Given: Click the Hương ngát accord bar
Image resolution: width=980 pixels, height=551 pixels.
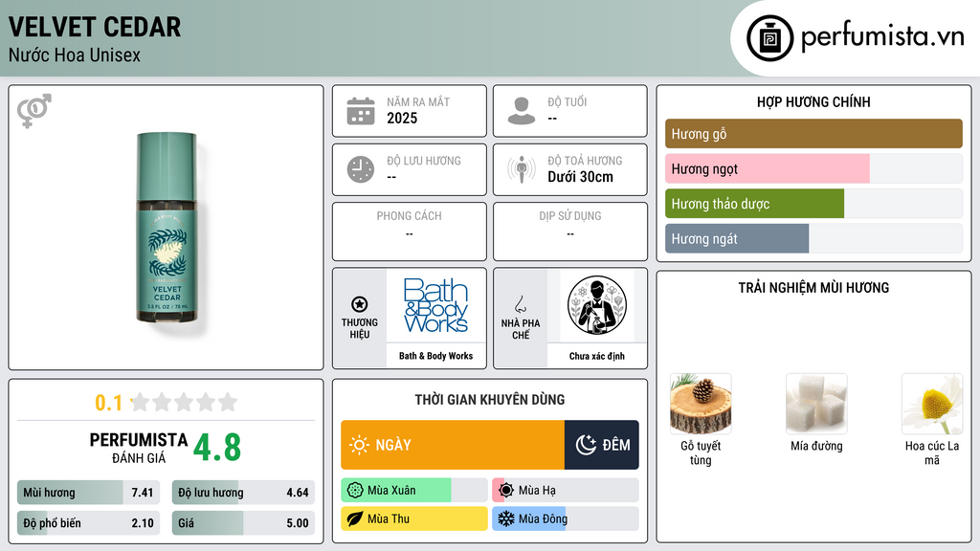Looking at the screenshot, I should (813, 238).
